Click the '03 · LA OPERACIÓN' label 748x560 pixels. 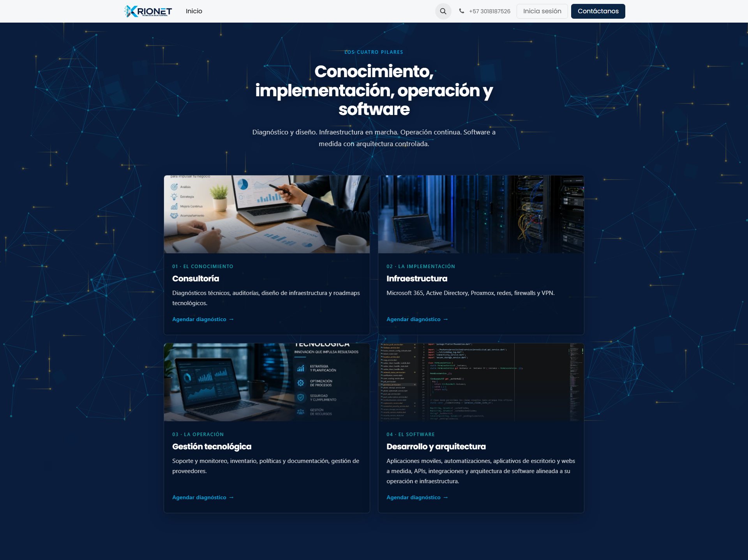198,435
